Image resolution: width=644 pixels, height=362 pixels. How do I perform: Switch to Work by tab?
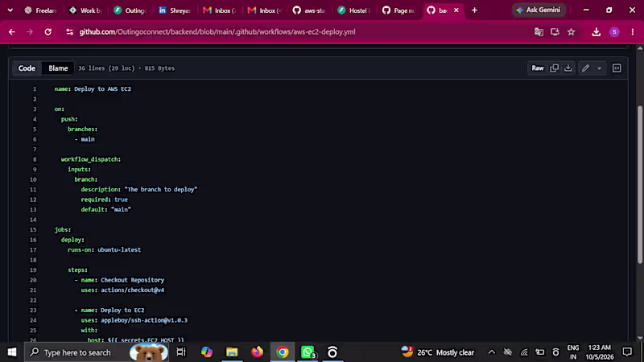85,10
